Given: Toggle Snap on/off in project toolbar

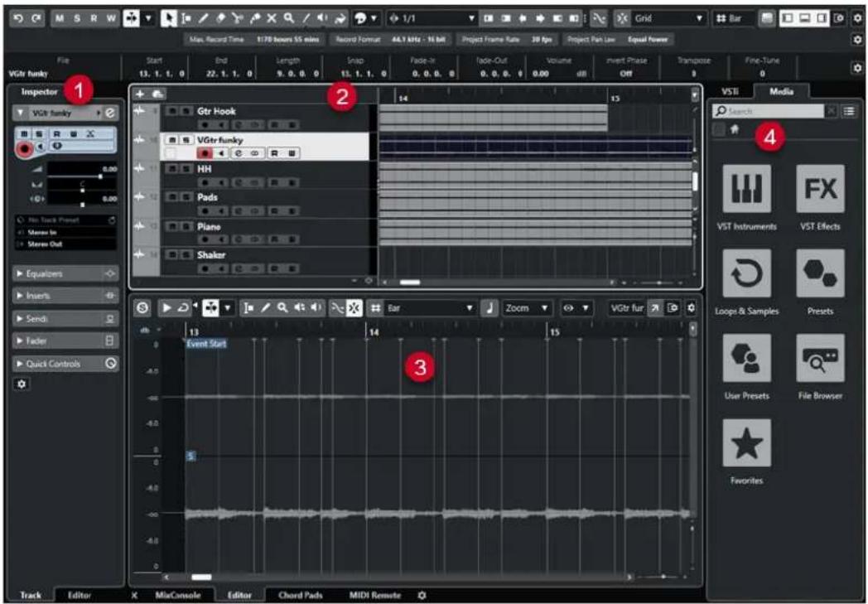Looking at the screenshot, I should click(623, 18).
